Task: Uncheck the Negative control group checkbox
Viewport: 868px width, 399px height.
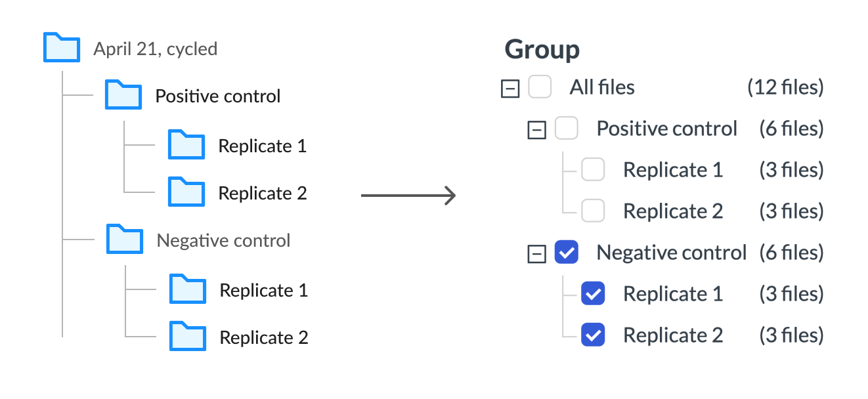Action: click(566, 253)
